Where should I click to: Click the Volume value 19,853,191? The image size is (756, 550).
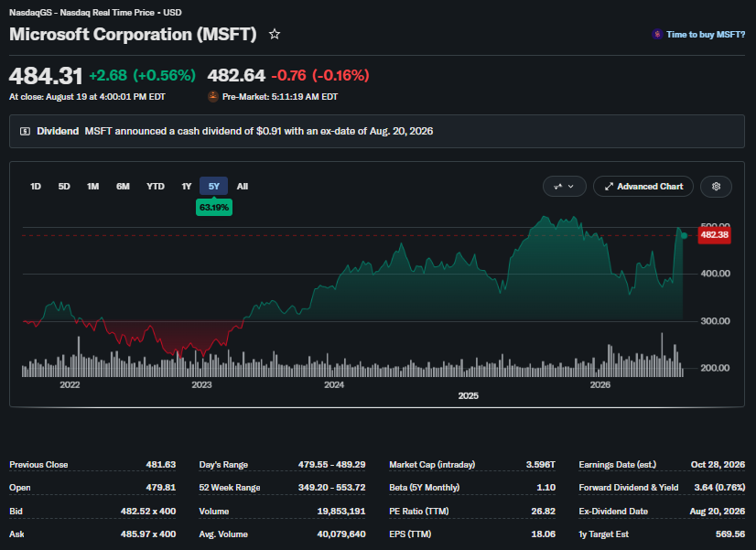tap(341, 511)
